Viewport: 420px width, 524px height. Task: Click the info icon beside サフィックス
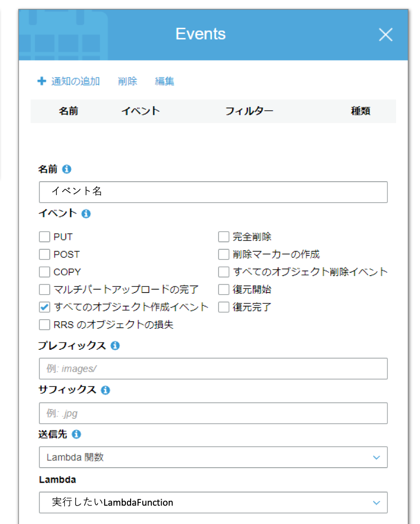click(x=106, y=390)
